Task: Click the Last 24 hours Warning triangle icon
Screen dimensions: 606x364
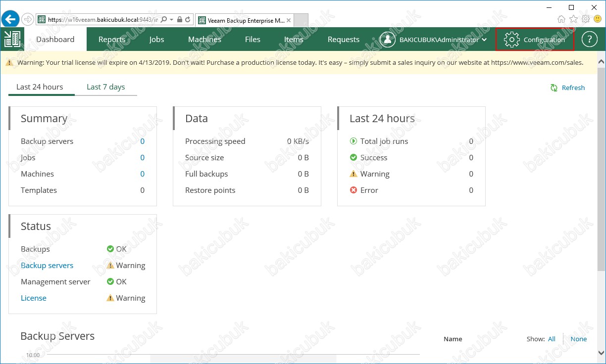Action: pyautogui.click(x=353, y=174)
